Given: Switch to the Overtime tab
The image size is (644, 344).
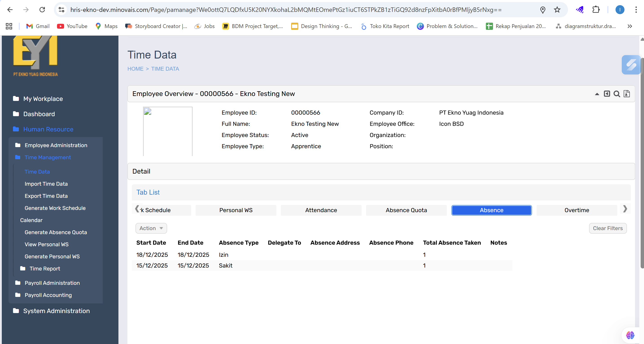Looking at the screenshot, I should [576, 210].
